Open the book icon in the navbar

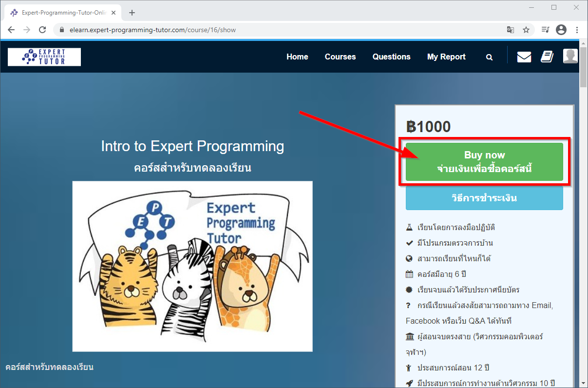pyautogui.click(x=547, y=57)
